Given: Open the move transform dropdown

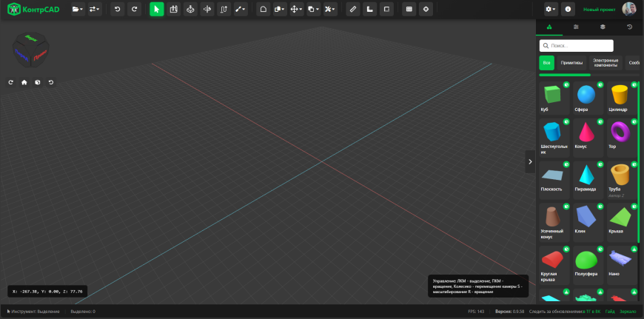Looking at the screenshot, I should click(x=297, y=9).
